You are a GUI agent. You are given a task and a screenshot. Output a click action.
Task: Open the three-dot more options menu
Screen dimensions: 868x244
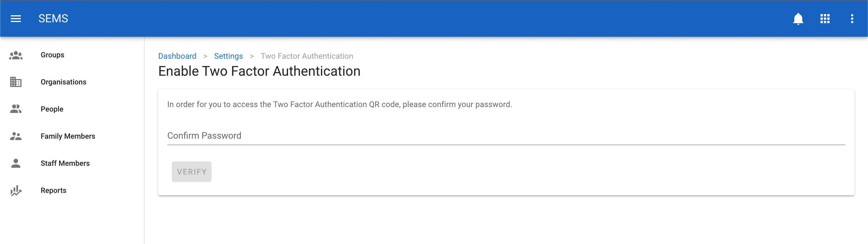click(852, 19)
